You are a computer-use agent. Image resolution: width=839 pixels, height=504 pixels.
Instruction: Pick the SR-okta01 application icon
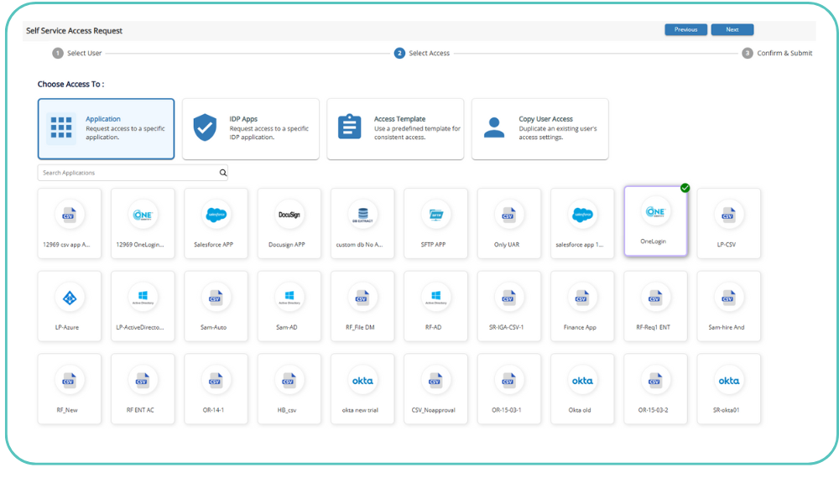[728, 380]
